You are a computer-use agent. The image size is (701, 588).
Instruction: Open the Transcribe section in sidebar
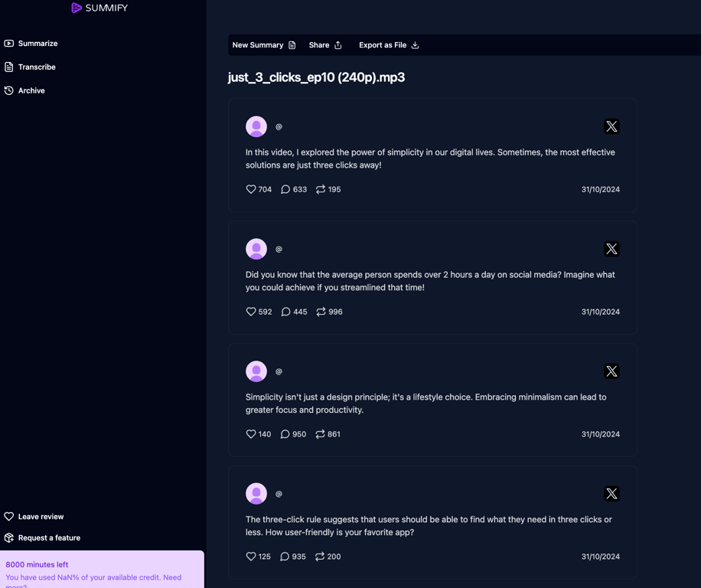point(30,67)
